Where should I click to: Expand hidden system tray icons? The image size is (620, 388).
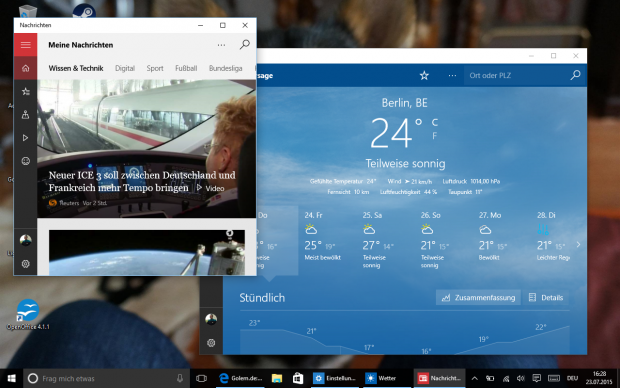click(x=475, y=379)
